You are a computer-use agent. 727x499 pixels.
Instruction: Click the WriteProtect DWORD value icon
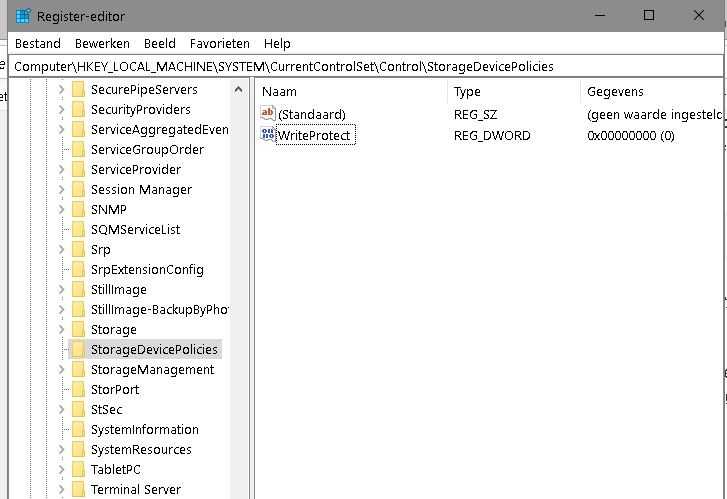point(267,135)
